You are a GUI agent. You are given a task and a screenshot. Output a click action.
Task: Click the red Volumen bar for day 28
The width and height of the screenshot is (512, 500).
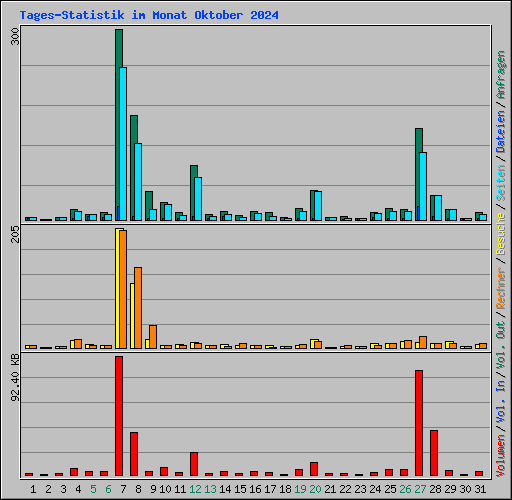pos(434,453)
